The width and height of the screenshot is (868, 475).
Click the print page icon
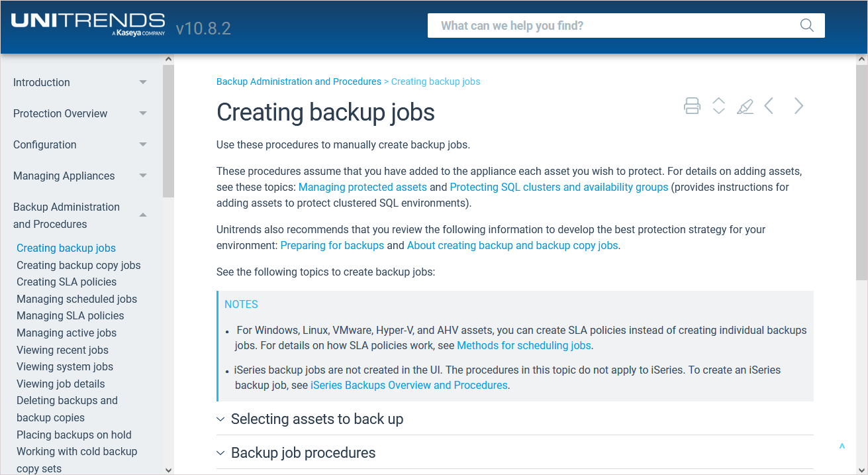pos(692,106)
